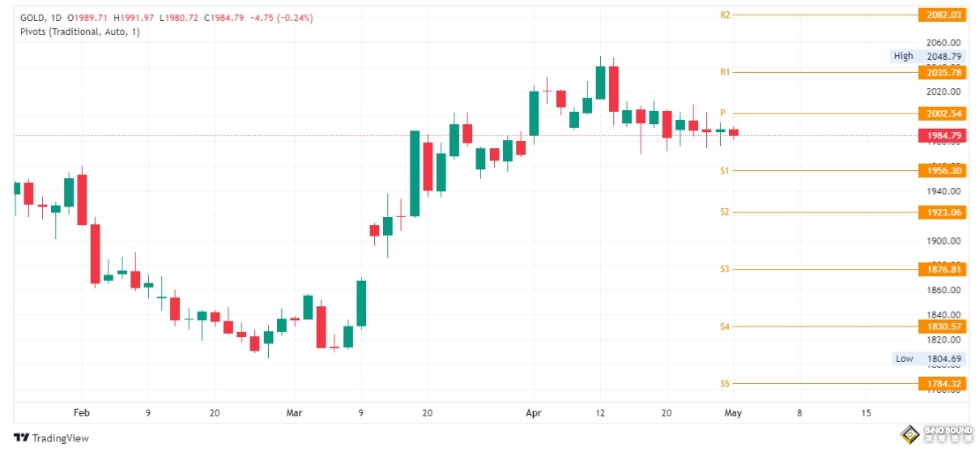Image resolution: width=980 pixels, height=452 pixels.
Task: Select Mar on the time axis
Action: click(x=295, y=412)
